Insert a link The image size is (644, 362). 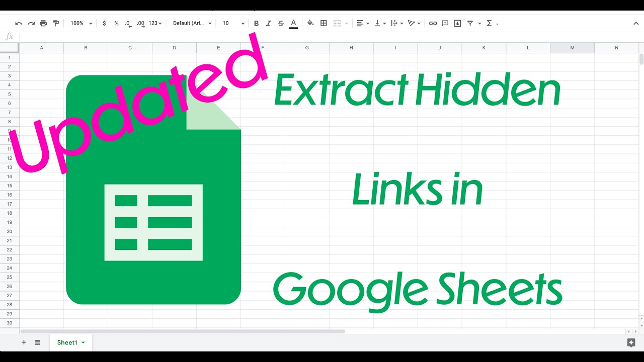coord(433,23)
